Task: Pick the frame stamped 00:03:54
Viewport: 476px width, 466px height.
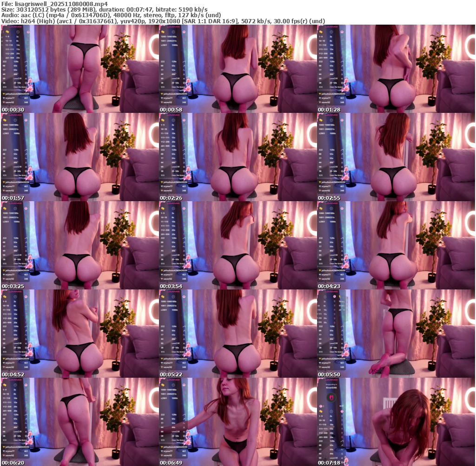Action: [x=238, y=245]
